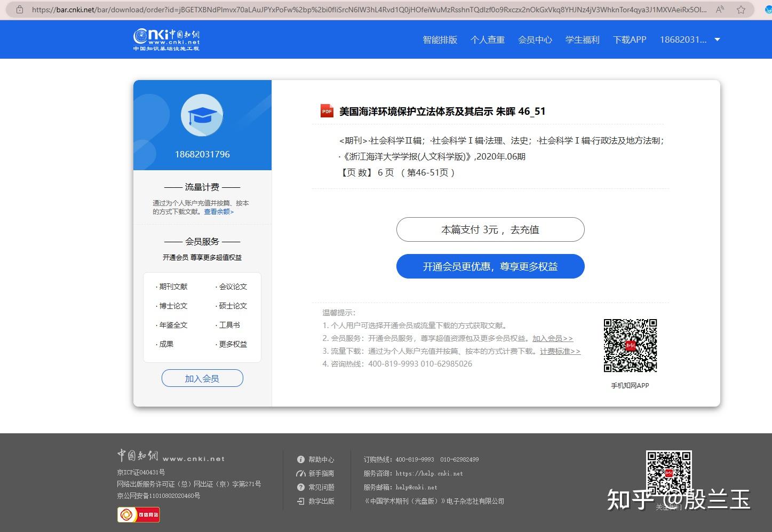
Task: Click the 京公网安备110108020460号 footer text
Action: pyautogui.click(x=158, y=496)
